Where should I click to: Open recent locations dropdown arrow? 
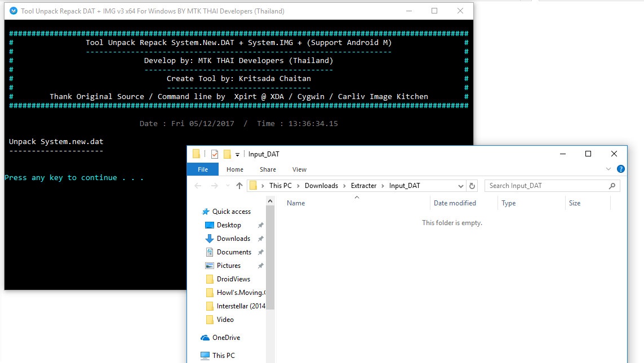[x=228, y=186]
